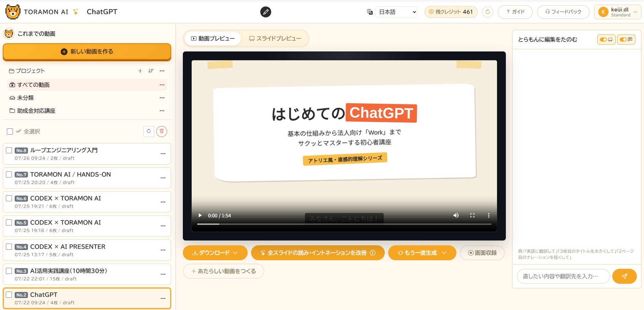Image resolution: width=644 pixels, height=310 pixels.
Task: Click the red trash delete icon
Action: 162,131
